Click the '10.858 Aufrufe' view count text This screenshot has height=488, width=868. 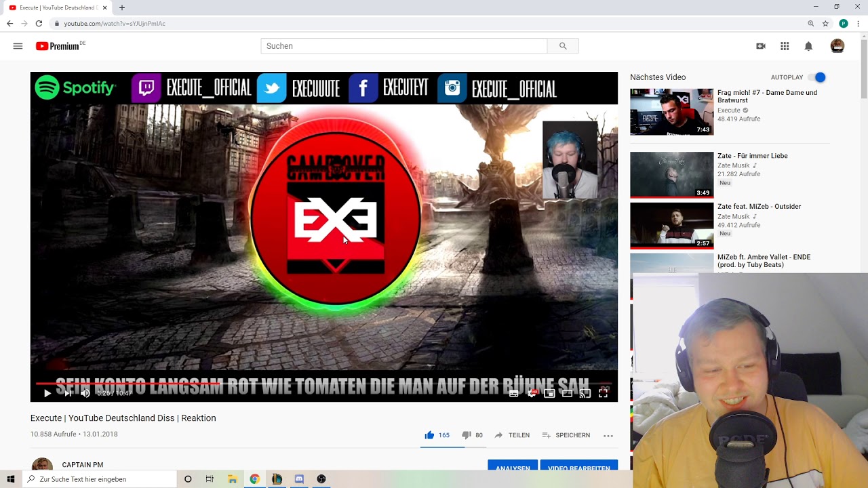(54, 434)
